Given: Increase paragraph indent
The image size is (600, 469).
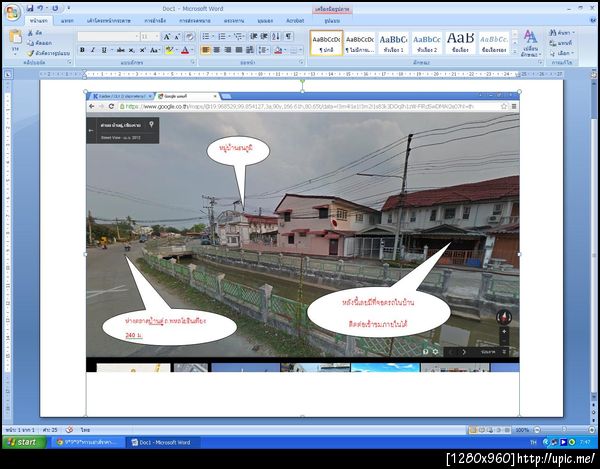Looking at the screenshot, I should (264, 36).
